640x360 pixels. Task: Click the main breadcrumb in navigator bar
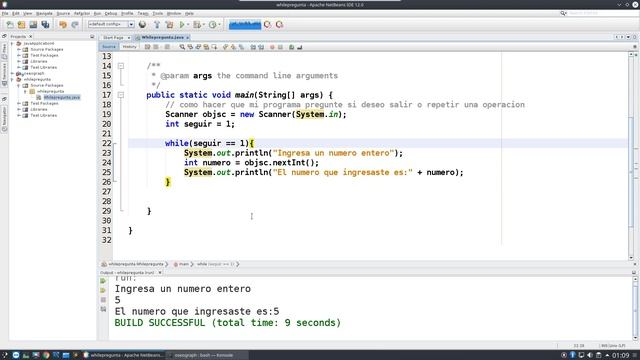[184, 264]
